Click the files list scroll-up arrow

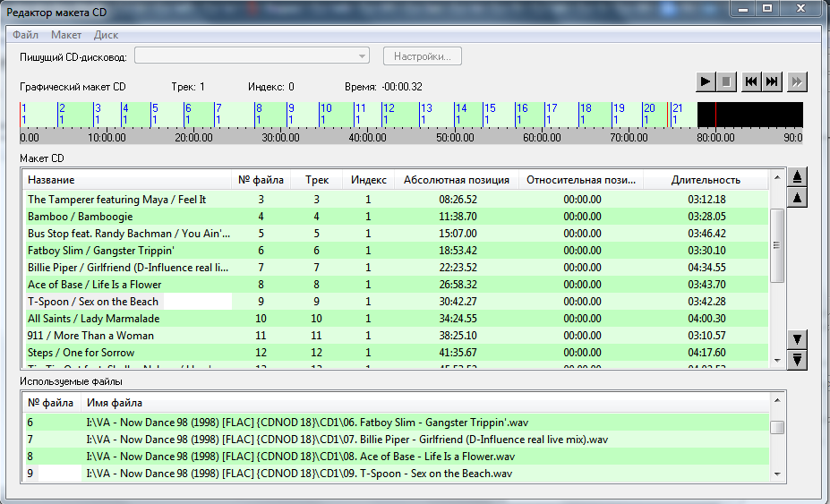(x=777, y=401)
